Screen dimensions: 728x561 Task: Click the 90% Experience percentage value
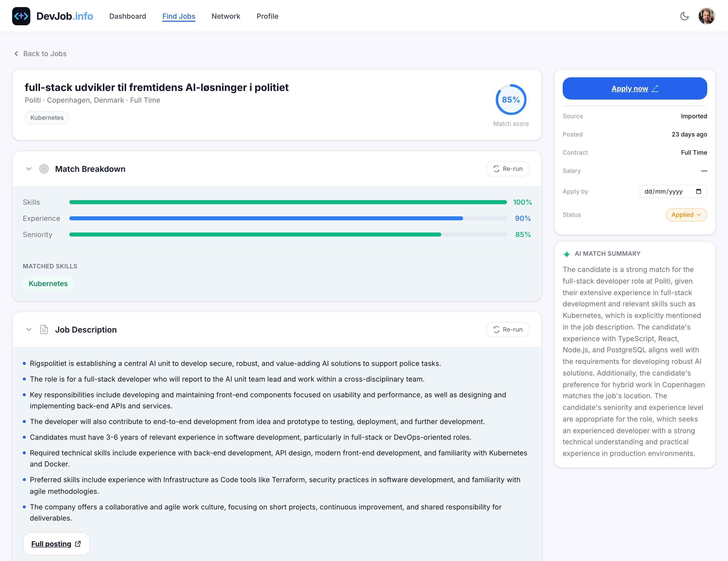[x=523, y=219]
